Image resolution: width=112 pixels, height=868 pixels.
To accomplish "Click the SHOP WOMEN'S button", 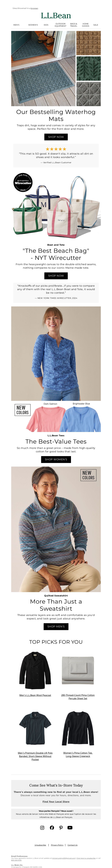I will tap(56, 459).
